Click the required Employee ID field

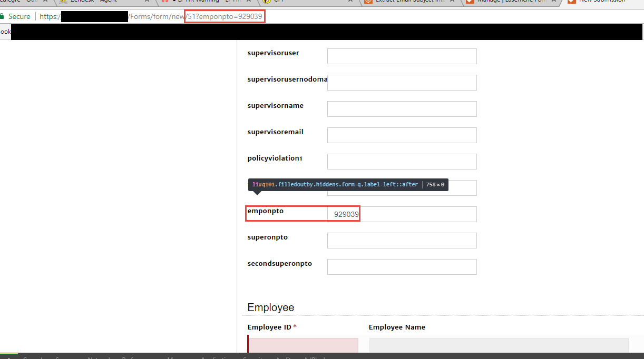[303, 345]
